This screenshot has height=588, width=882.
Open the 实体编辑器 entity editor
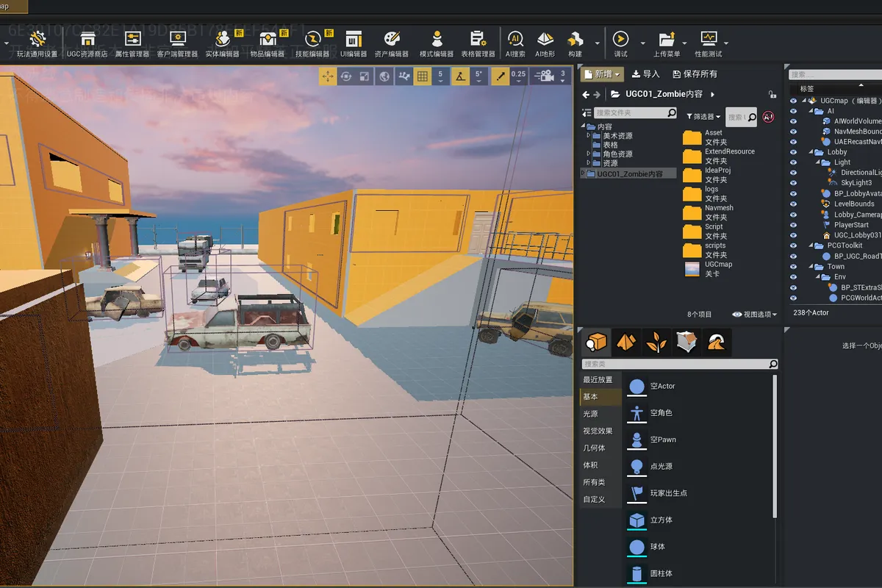pos(222,43)
